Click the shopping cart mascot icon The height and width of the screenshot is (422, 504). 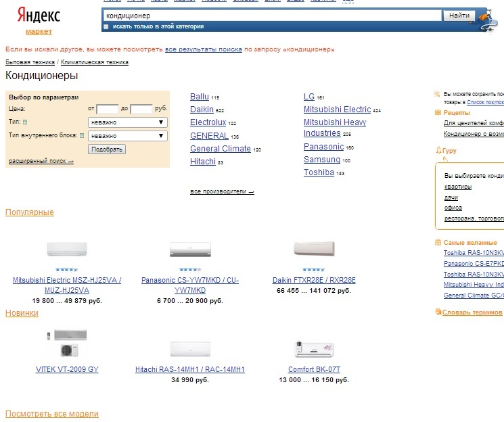coord(487,20)
